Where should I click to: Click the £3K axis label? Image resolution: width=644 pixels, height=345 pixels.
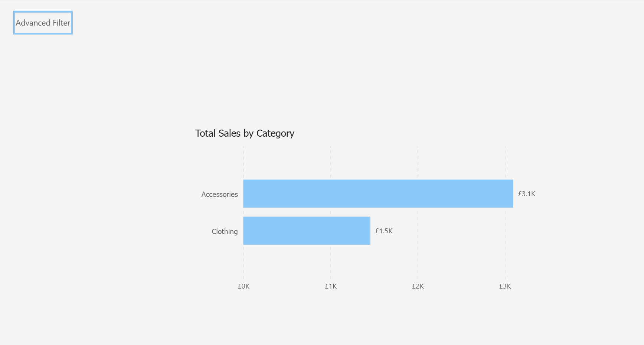505,286
